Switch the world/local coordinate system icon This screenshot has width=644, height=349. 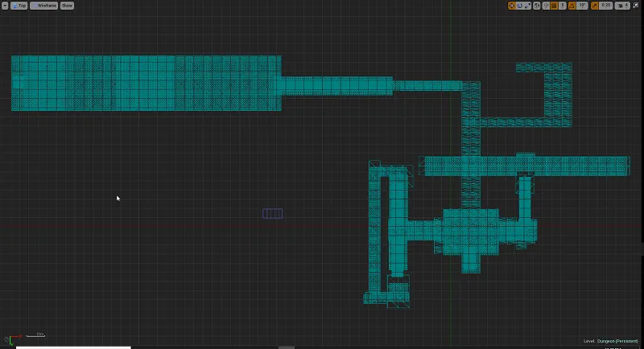coord(537,6)
